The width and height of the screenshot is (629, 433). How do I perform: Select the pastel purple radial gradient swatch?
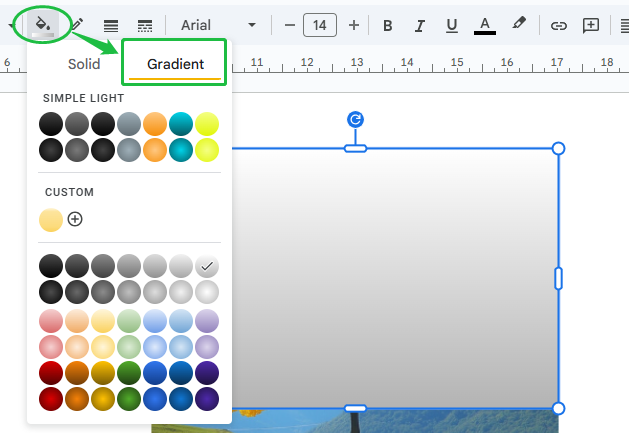tap(207, 347)
